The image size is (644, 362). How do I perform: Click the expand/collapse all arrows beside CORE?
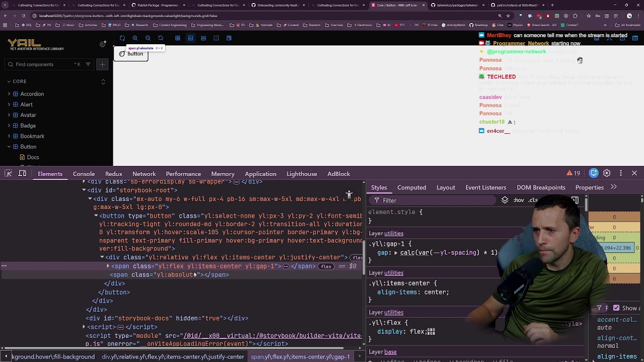pos(103,81)
